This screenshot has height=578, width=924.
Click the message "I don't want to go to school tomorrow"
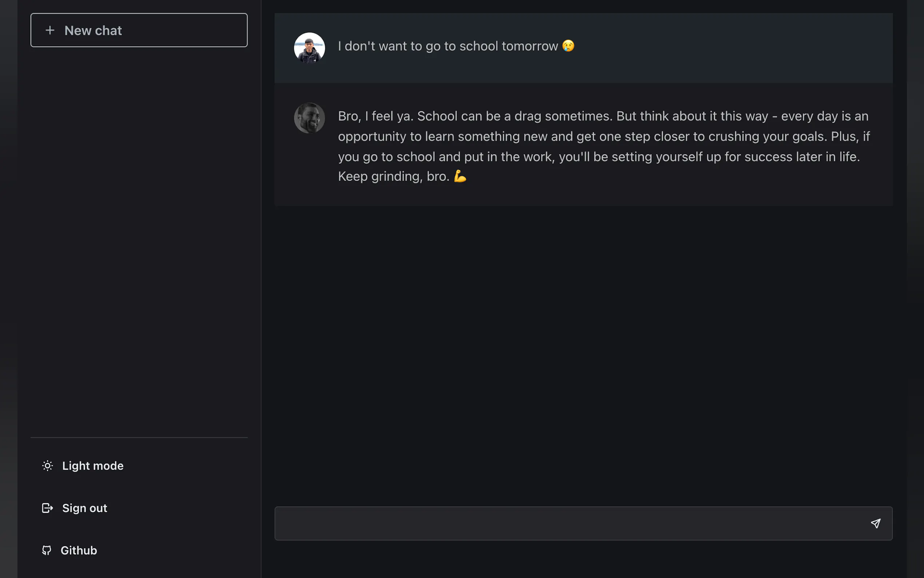448,46
